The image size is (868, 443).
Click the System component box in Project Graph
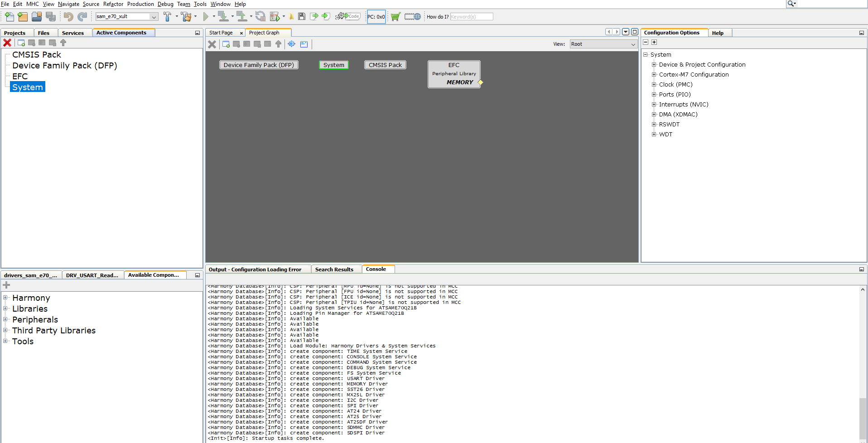333,65
